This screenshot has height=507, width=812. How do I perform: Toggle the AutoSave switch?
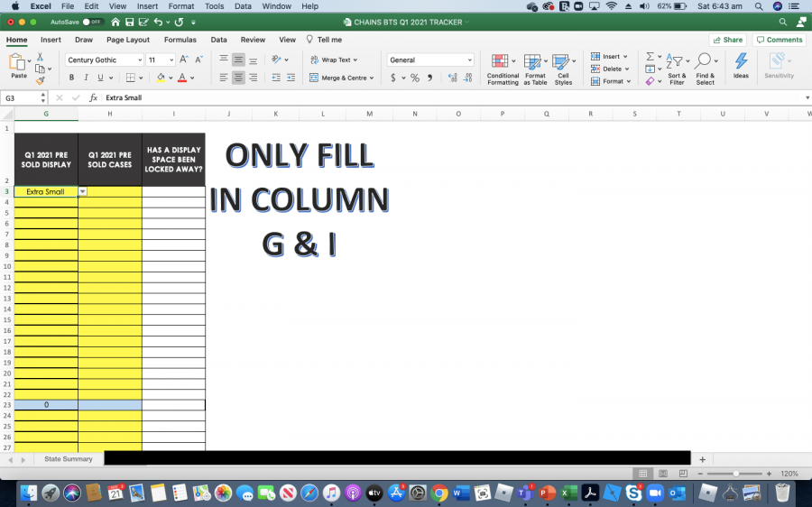coord(93,22)
